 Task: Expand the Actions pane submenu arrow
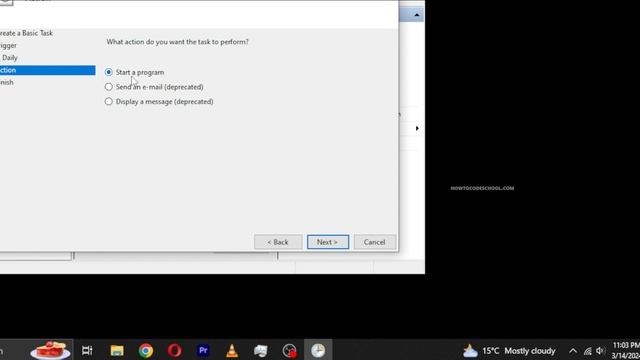[x=417, y=129]
